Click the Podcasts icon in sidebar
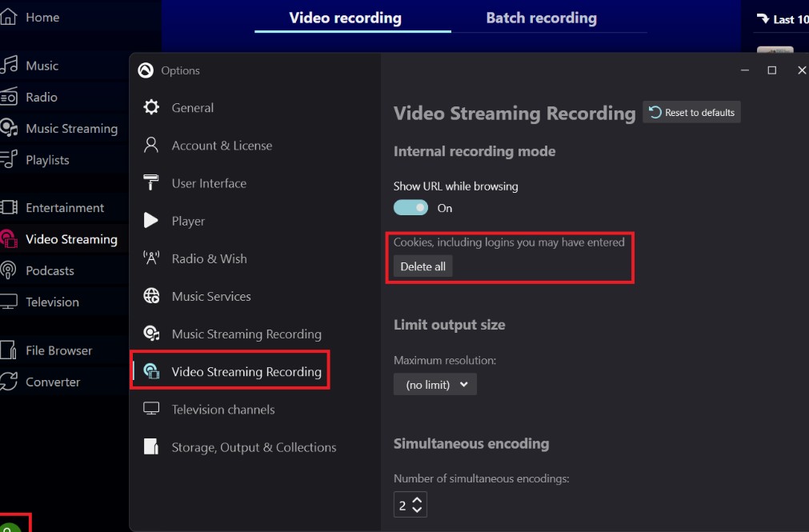The height and width of the screenshot is (532, 809). 9,270
